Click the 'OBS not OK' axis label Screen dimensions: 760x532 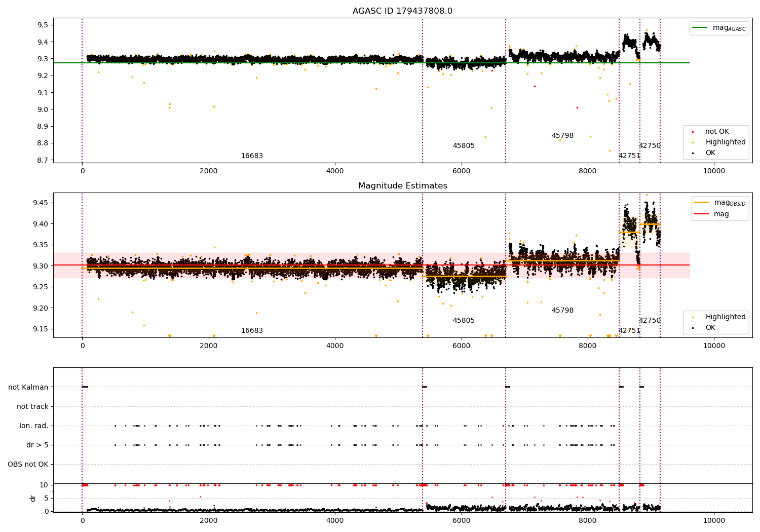(x=28, y=464)
